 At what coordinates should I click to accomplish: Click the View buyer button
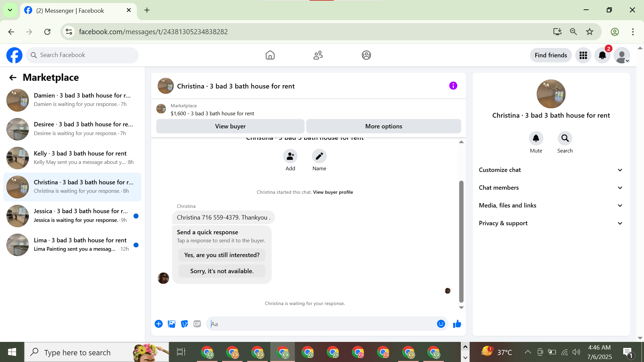pyautogui.click(x=230, y=126)
